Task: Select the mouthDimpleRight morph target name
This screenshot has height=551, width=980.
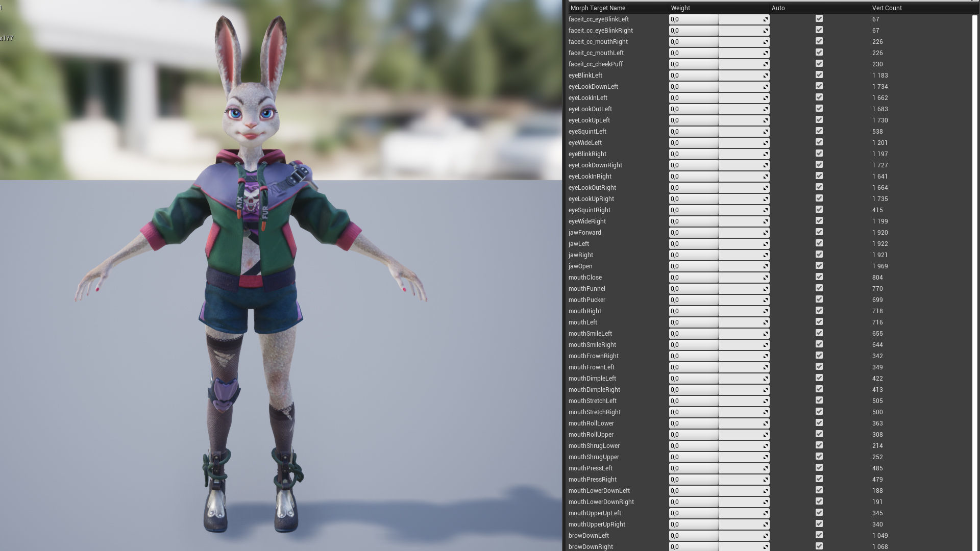Action: point(594,390)
